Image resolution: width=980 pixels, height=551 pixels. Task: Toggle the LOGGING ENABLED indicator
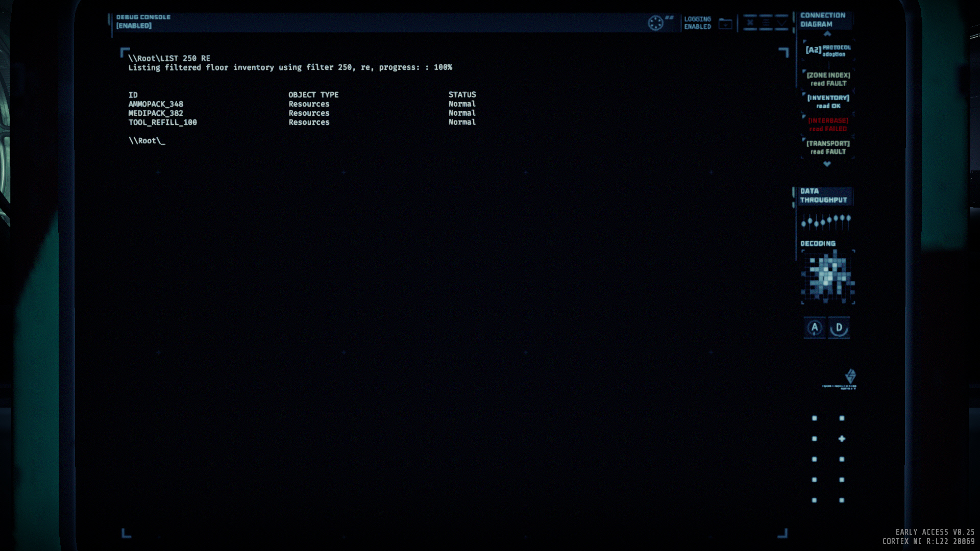coord(697,23)
